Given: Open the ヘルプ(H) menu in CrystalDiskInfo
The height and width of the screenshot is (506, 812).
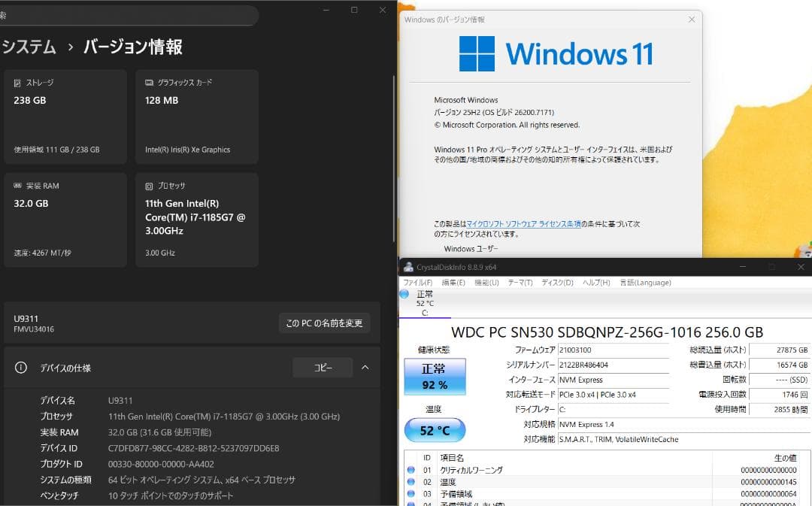Looking at the screenshot, I should coord(596,282).
